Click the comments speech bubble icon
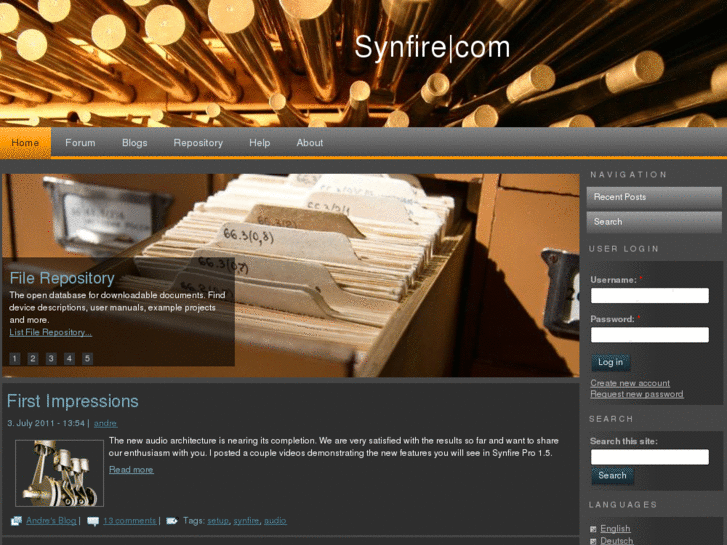This screenshot has width=727, height=545. pos(93,521)
